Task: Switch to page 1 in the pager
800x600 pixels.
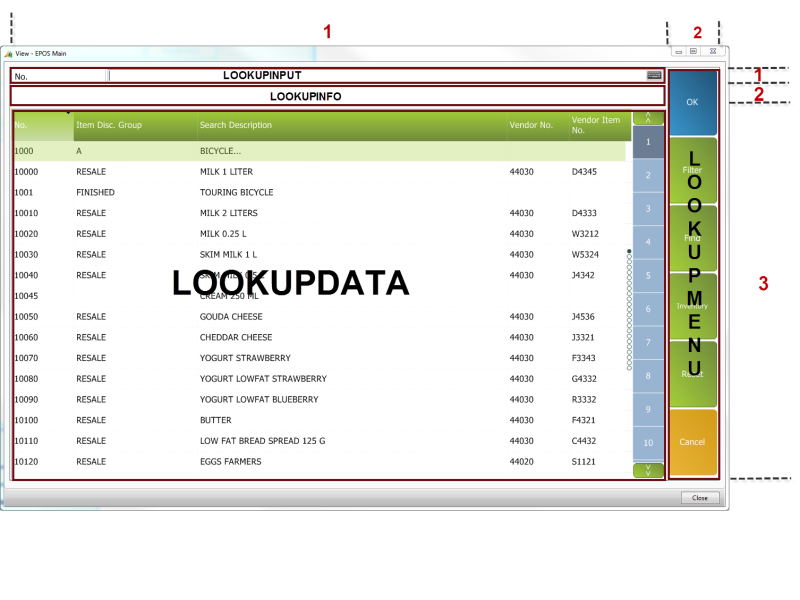Action: coord(647,142)
